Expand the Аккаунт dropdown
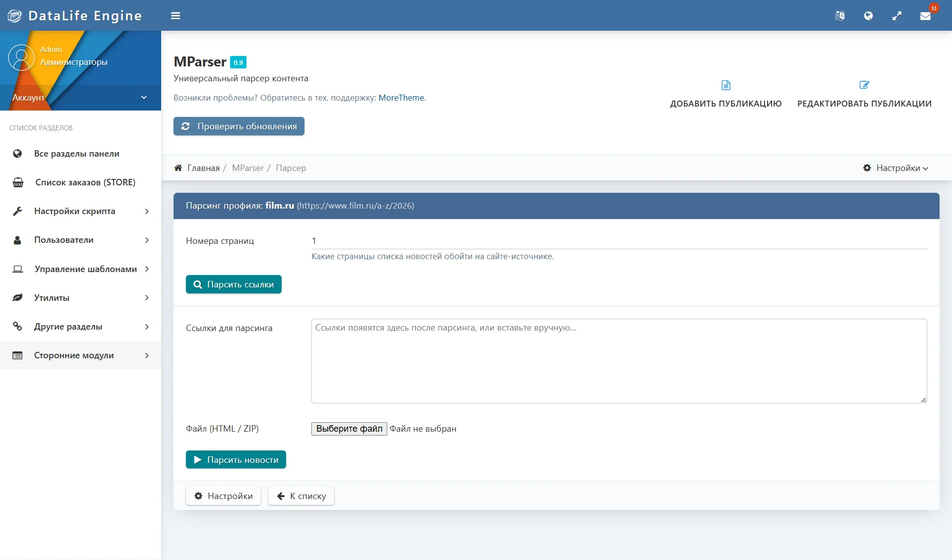The image size is (952, 560). [x=80, y=98]
